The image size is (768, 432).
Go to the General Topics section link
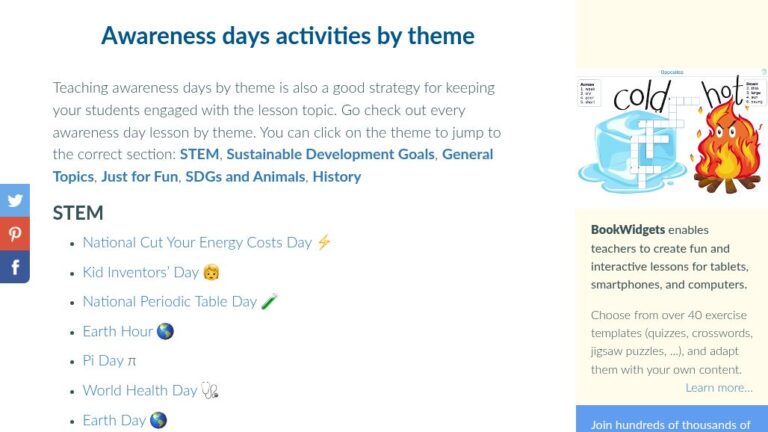[273, 166]
